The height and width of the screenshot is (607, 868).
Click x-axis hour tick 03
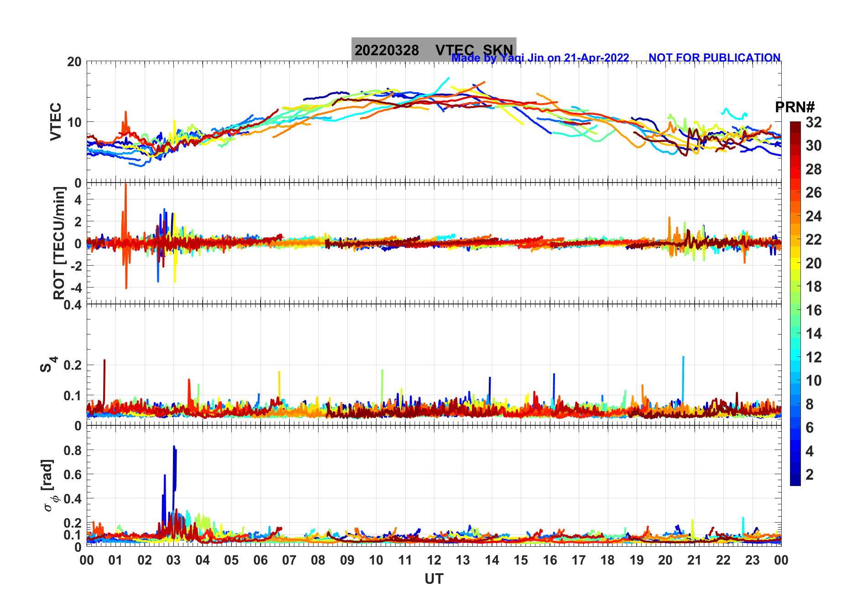(173, 560)
